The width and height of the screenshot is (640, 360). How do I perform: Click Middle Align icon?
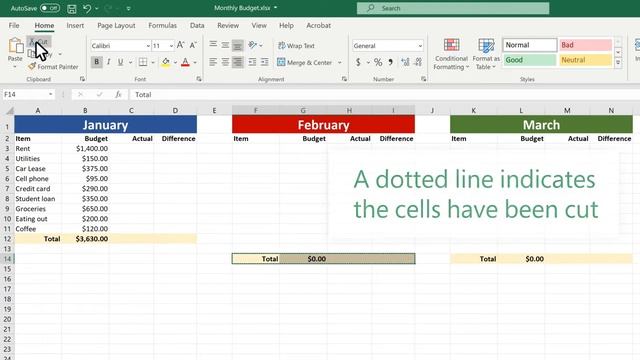click(225, 45)
